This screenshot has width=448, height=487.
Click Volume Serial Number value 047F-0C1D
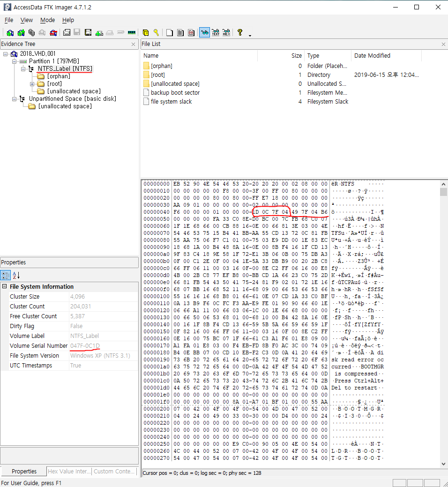coord(85,346)
